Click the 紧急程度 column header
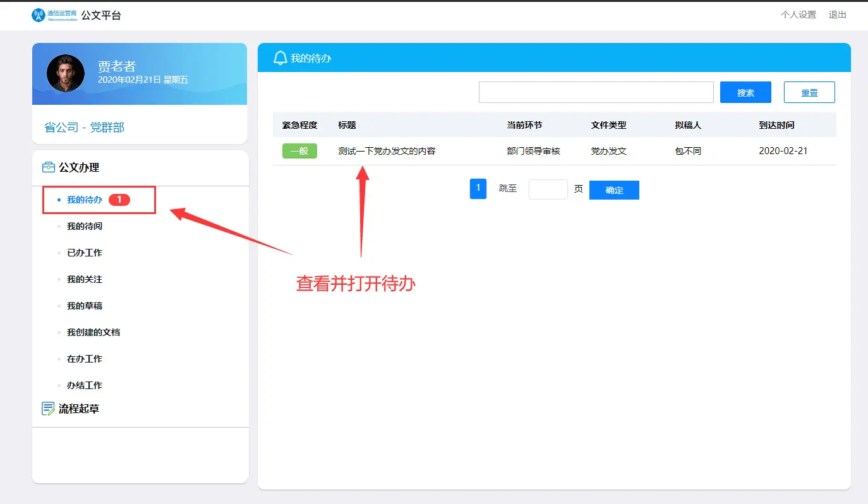The image size is (868, 504). (299, 125)
